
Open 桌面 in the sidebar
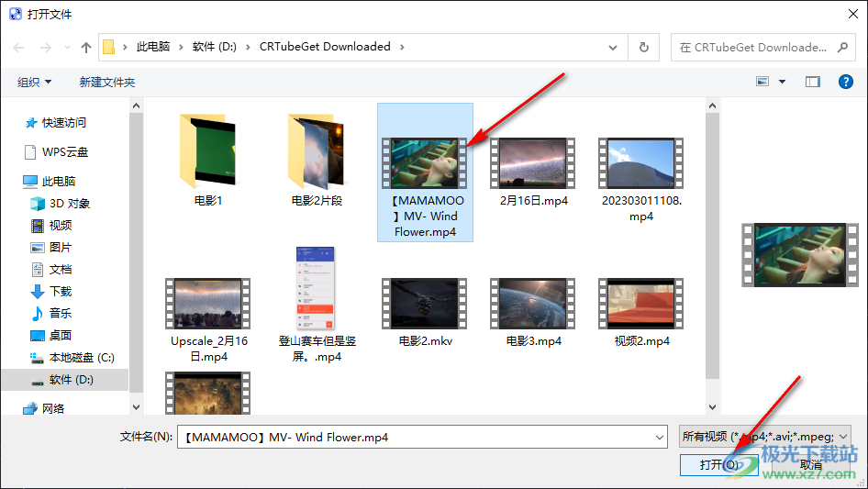51,336
